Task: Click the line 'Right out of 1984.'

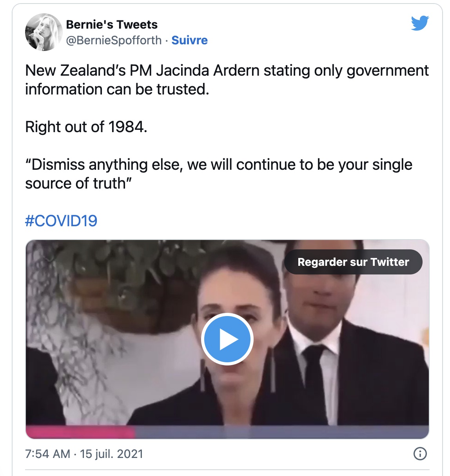Action: point(86,127)
